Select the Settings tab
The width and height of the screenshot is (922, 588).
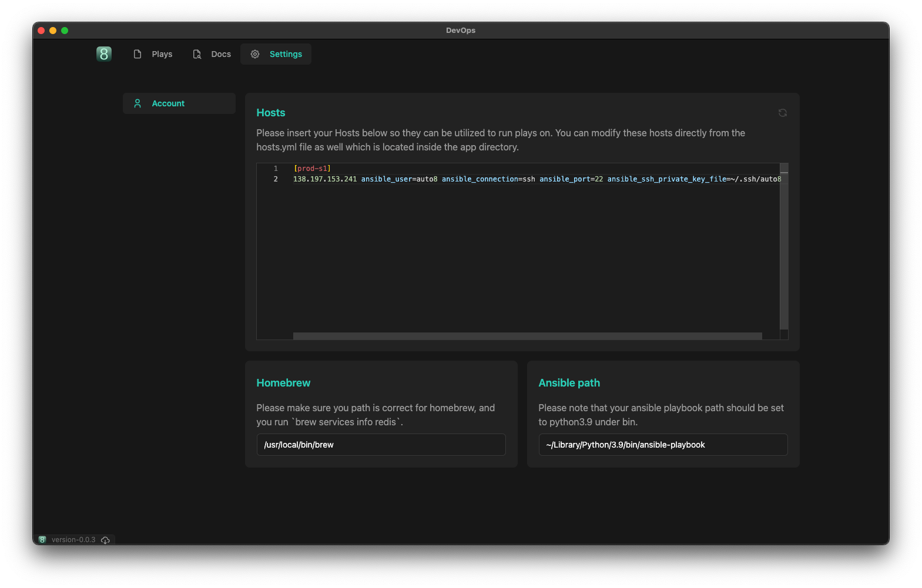[x=276, y=54]
